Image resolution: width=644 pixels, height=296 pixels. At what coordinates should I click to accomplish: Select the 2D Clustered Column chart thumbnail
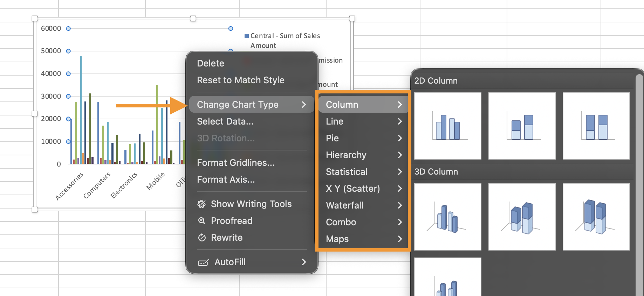tap(447, 126)
